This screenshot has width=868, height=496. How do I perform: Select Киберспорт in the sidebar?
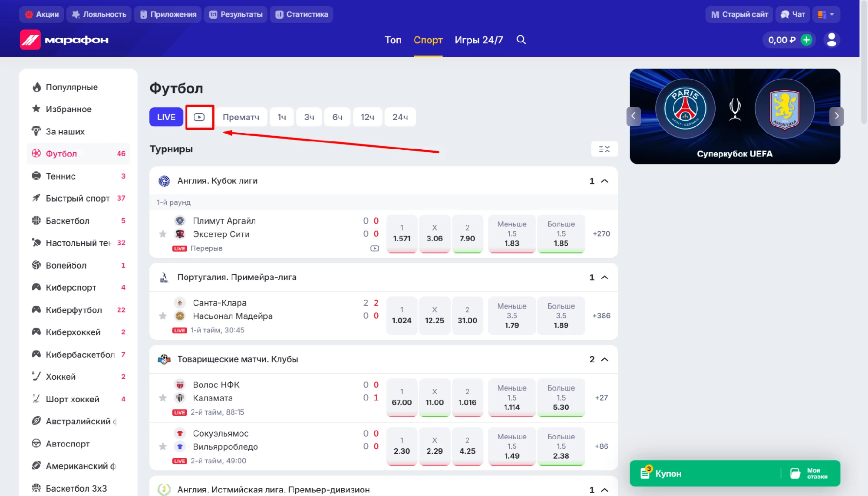click(x=79, y=288)
